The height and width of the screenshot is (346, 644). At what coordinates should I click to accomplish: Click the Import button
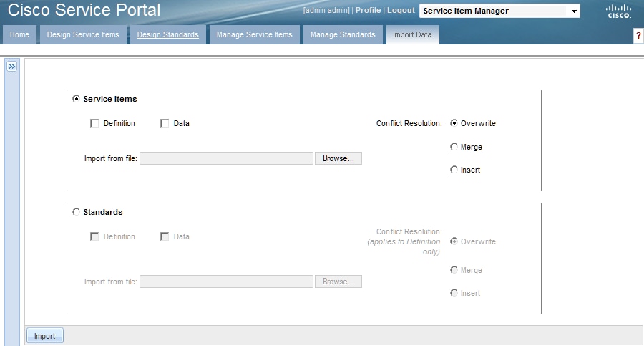(45, 336)
